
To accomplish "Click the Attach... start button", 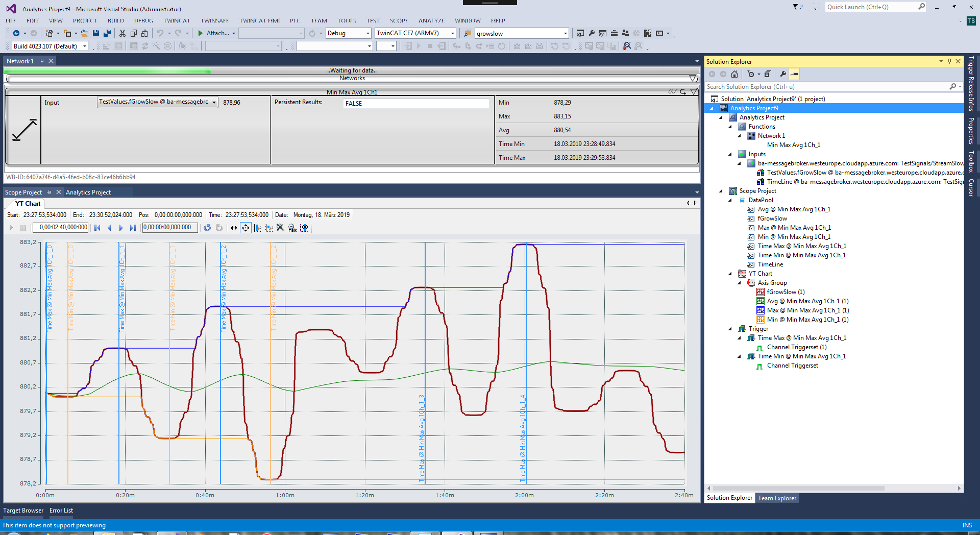I will point(216,33).
